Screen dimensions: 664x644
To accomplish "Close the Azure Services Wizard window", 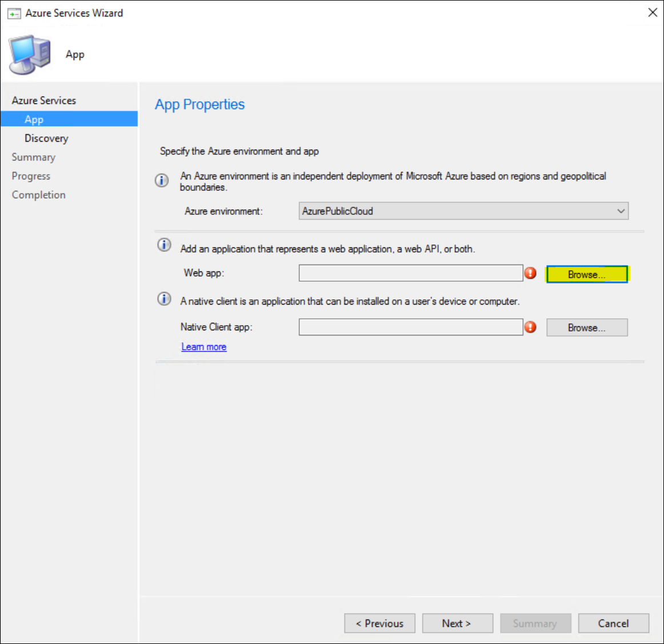I will (x=653, y=13).
